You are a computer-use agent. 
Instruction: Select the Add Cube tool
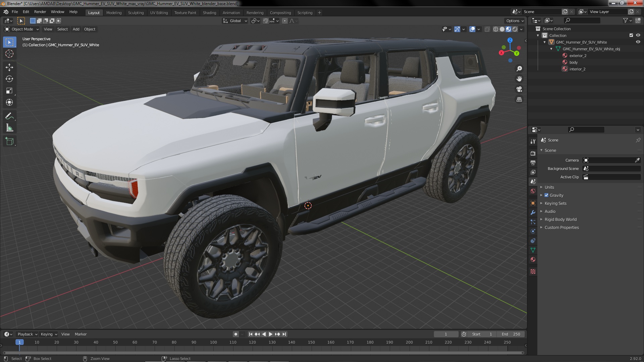(9, 141)
